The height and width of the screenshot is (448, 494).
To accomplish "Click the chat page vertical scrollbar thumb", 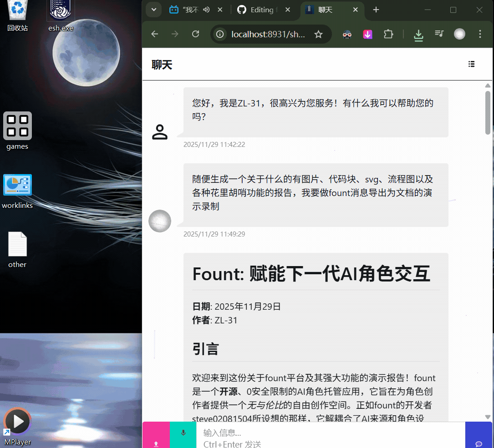I will point(488,112).
